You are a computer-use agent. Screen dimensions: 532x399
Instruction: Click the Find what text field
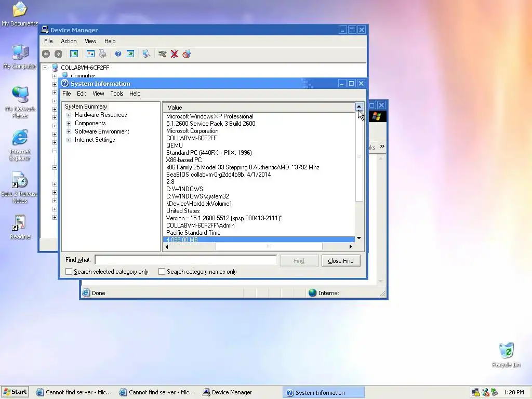point(186,260)
